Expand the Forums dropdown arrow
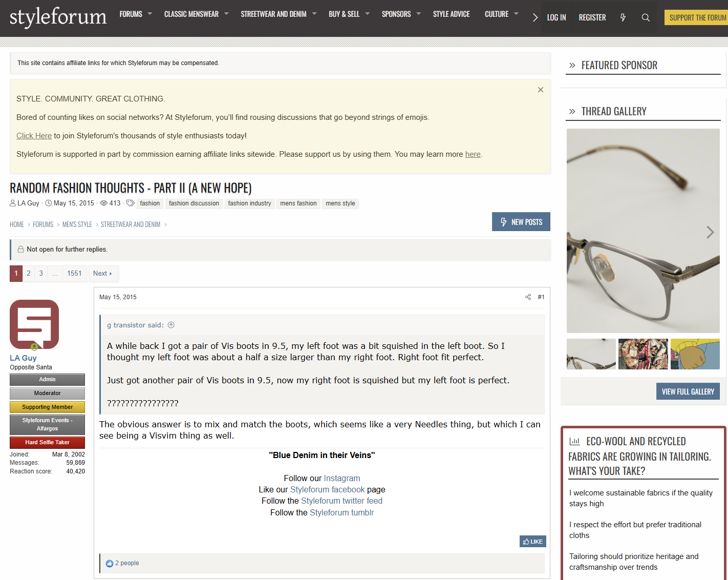 (x=150, y=14)
